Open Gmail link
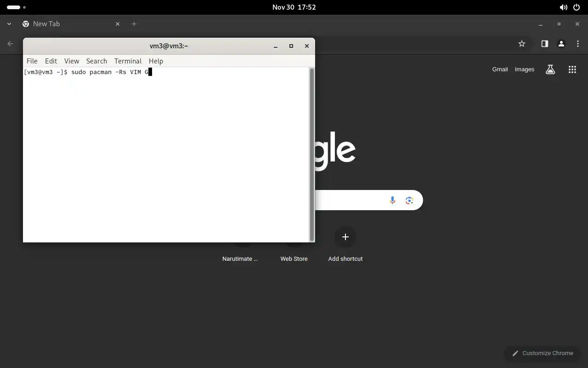This screenshot has width=588, height=368. [x=500, y=69]
